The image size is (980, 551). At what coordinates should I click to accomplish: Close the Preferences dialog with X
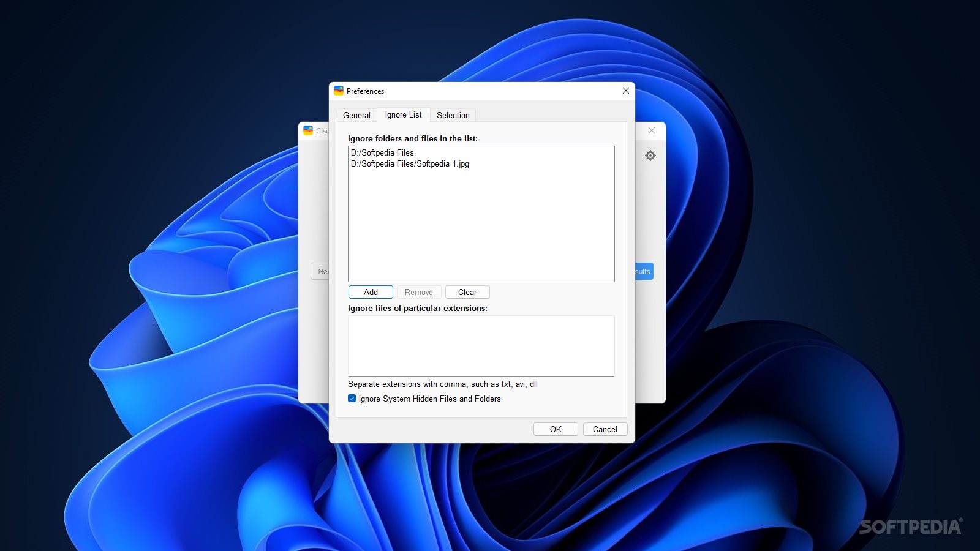[x=626, y=91]
